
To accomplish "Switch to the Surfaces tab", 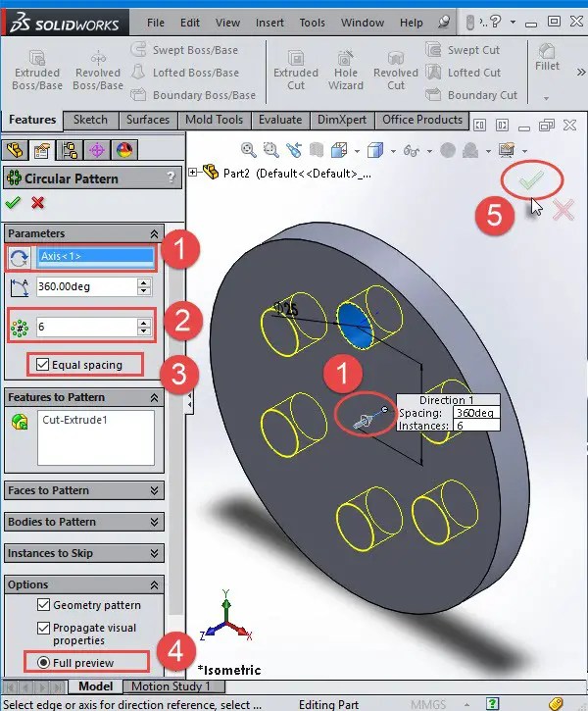I will tap(148, 120).
